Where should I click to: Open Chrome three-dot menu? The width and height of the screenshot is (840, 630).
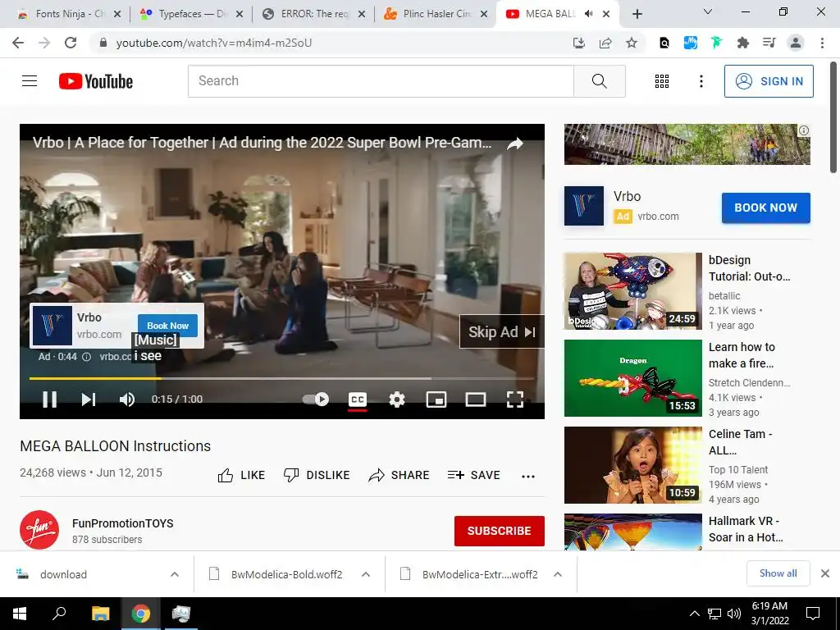pyautogui.click(x=822, y=43)
